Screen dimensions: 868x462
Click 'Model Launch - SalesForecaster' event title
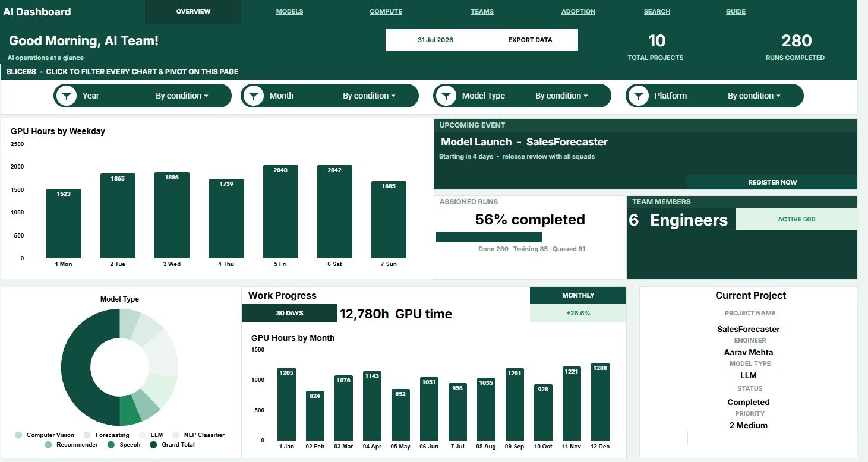524,142
